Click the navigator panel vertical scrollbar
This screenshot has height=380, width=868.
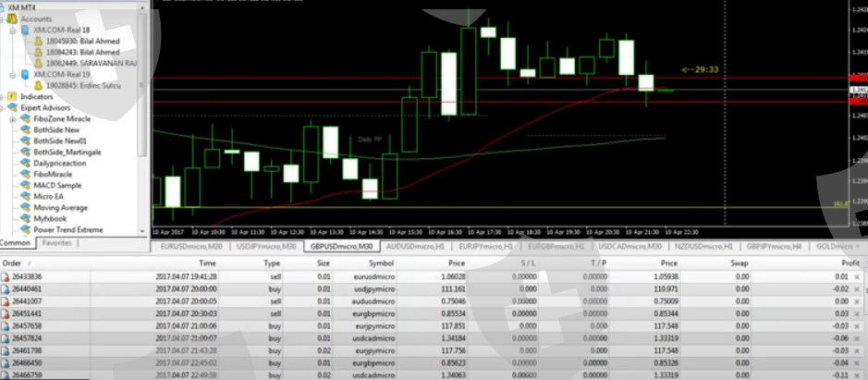pyautogui.click(x=144, y=120)
